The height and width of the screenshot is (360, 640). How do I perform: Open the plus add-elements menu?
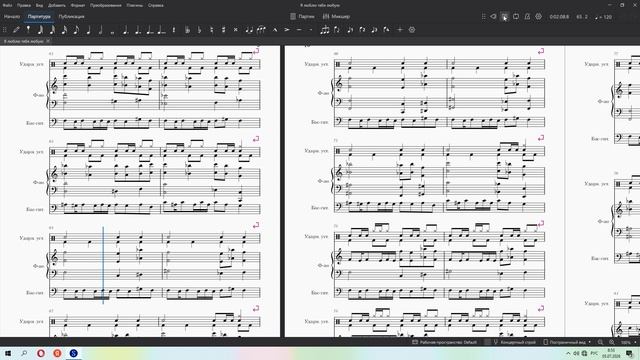[x=400, y=29]
